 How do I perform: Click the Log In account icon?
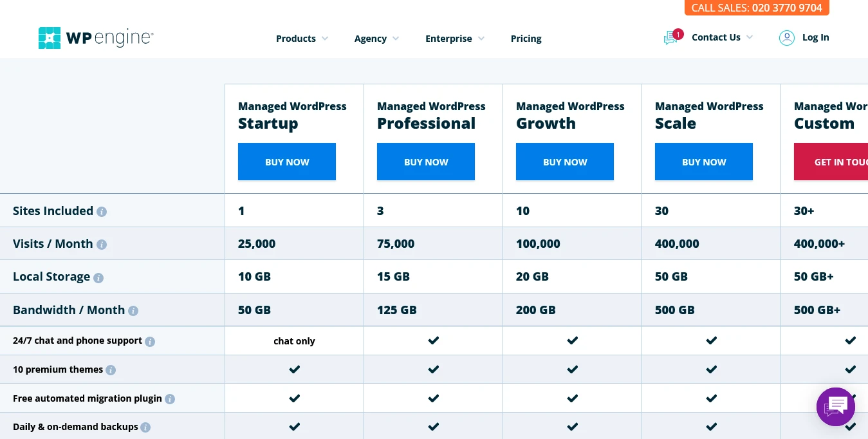(787, 38)
